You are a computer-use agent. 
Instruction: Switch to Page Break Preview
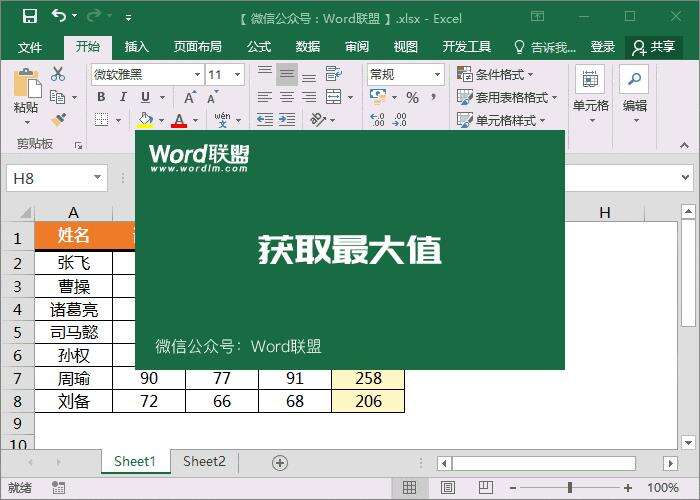pyautogui.click(x=486, y=488)
